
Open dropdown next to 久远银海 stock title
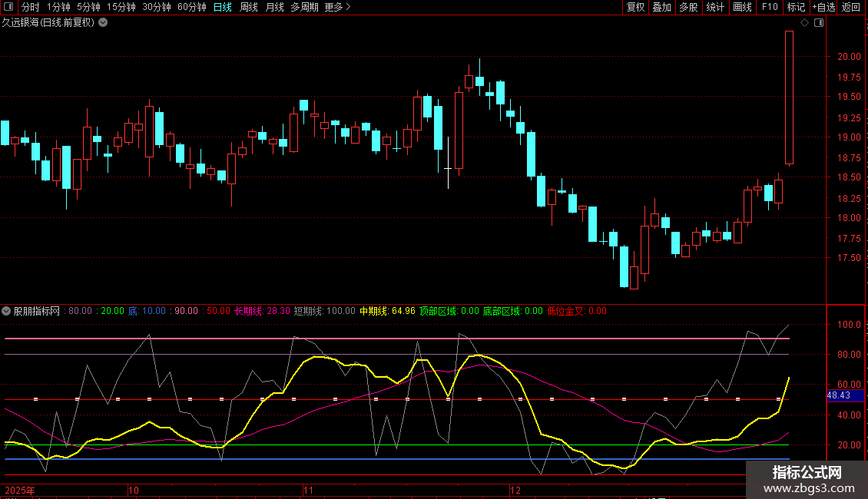(104, 23)
